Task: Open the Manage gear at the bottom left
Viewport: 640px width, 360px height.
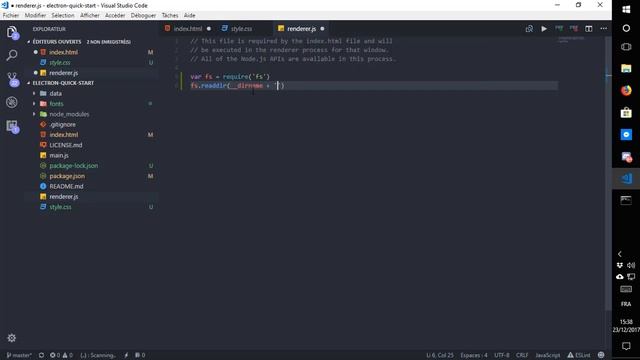Action: (11, 338)
